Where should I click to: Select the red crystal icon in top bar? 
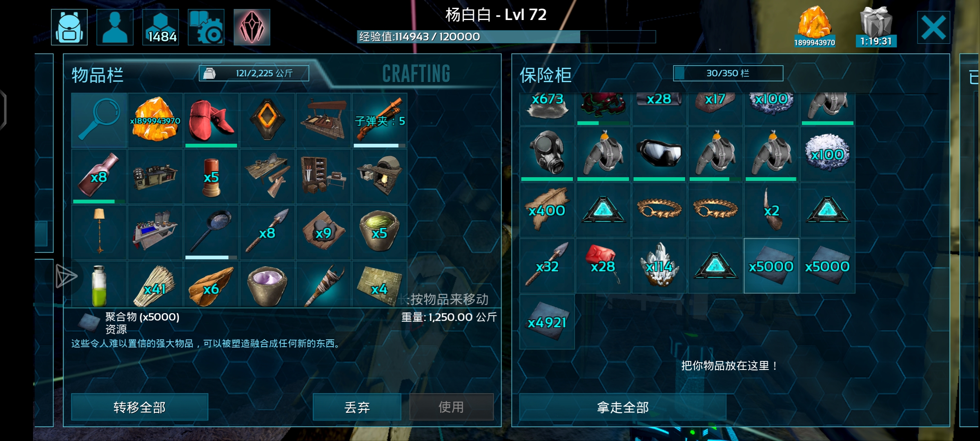tap(252, 27)
